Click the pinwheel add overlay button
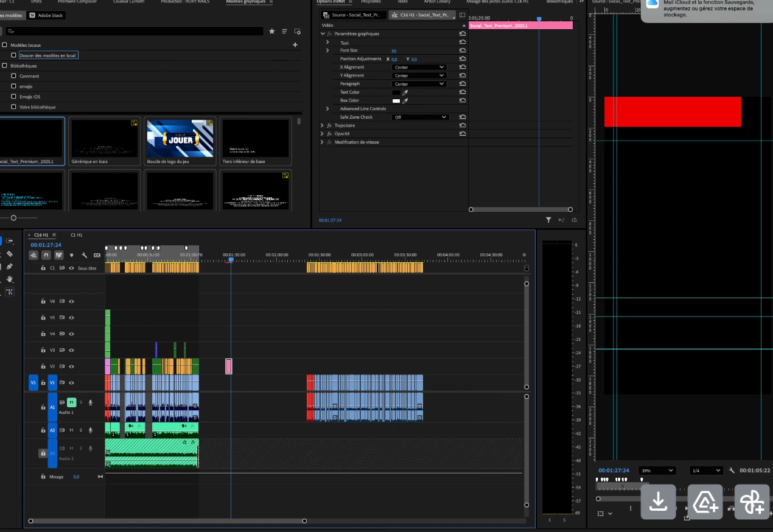The width and height of the screenshot is (773, 532). (752, 502)
